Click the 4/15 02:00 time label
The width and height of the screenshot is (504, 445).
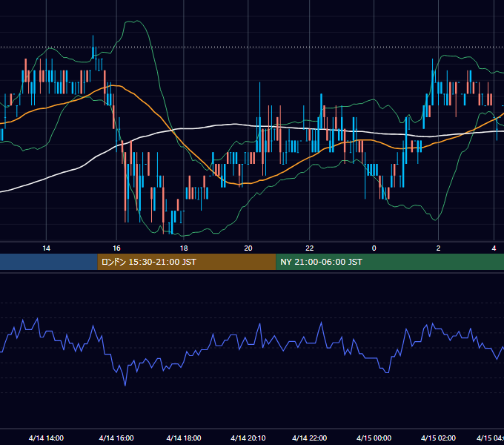coord(439,438)
